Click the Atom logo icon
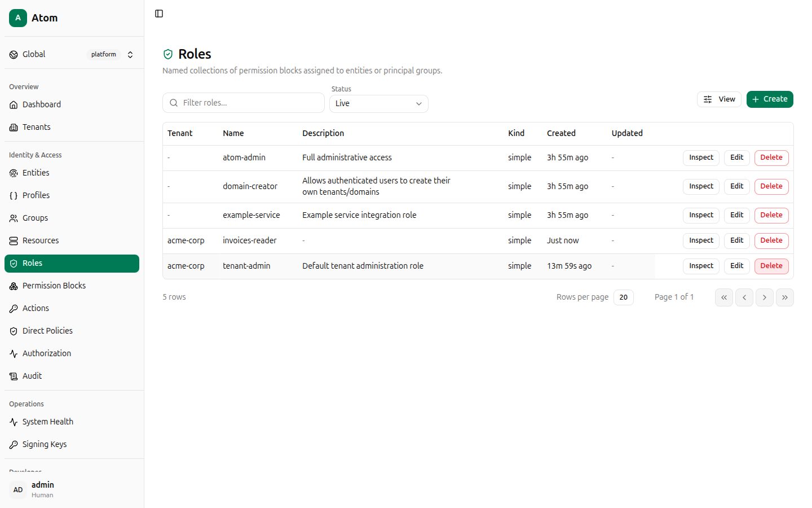The width and height of the screenshot is (812, 508). coord(18,18)
